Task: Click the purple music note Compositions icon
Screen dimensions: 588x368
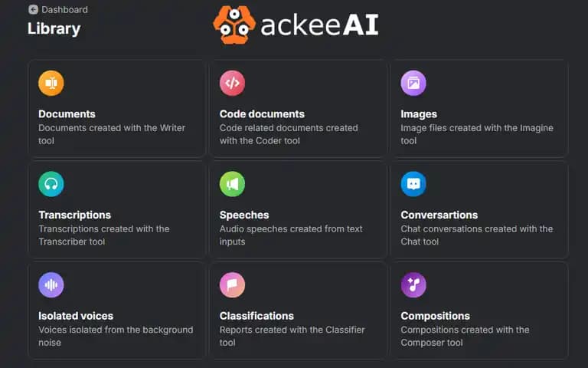Action: [413, 285]
